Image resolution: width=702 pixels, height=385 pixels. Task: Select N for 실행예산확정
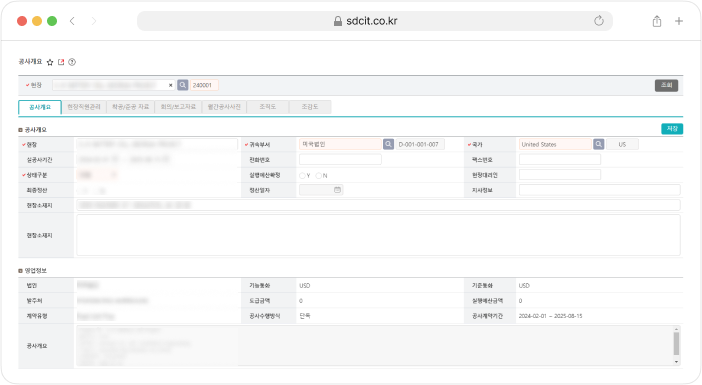319,175
